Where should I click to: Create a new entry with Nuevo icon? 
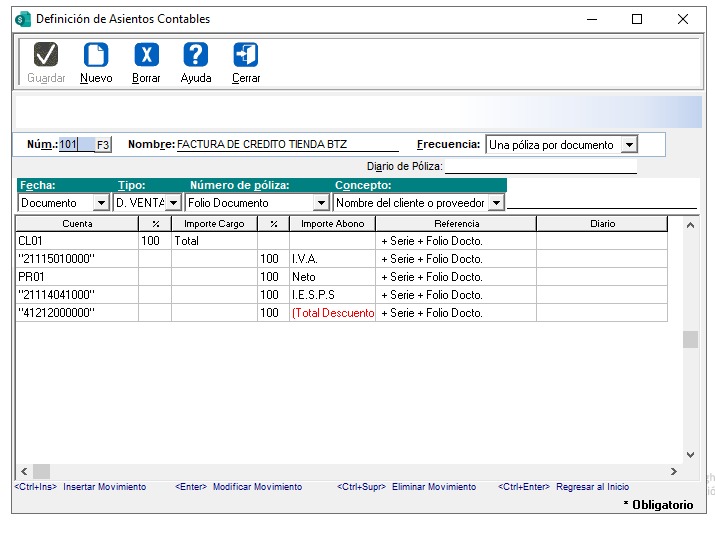pyautogui.click(x=96, y=55)
